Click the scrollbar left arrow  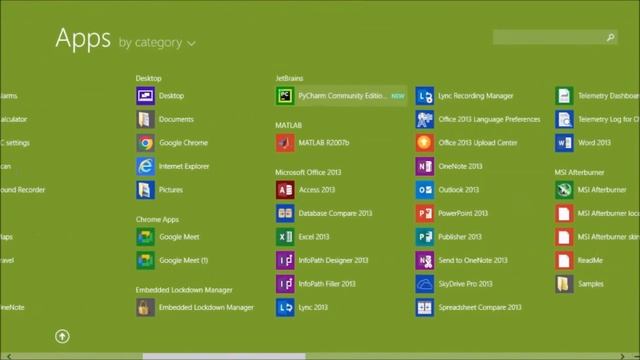point(9,356)
